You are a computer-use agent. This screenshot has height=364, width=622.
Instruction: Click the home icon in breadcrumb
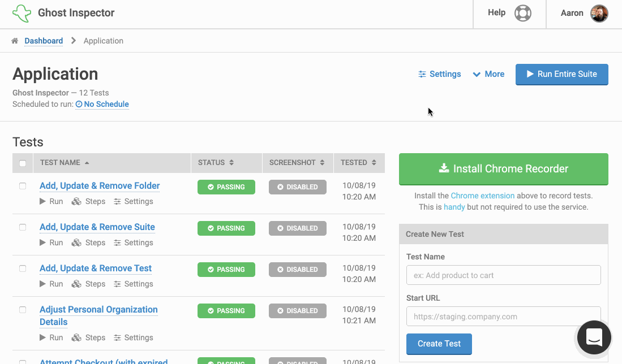pos(15,41)
